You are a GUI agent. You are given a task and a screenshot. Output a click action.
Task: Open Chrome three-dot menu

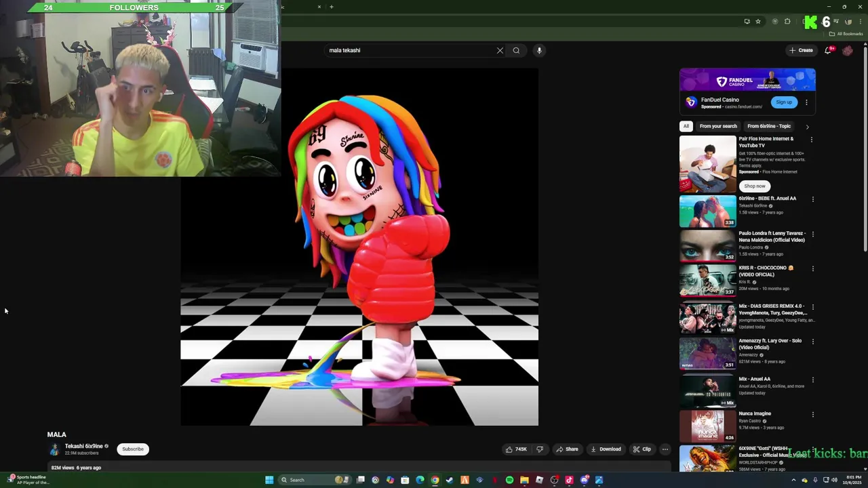(x=861, y=21)
